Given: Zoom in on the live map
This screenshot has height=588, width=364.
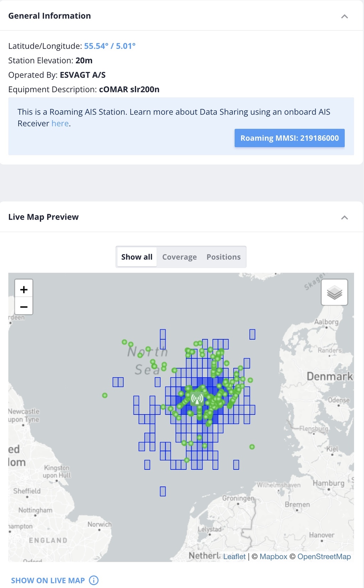Looking at the screenshot, I should [x=24, y=289].
